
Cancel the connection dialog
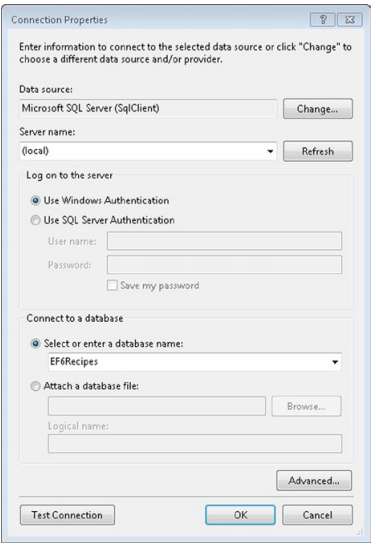pyautogui.click(x=317, y=515)
